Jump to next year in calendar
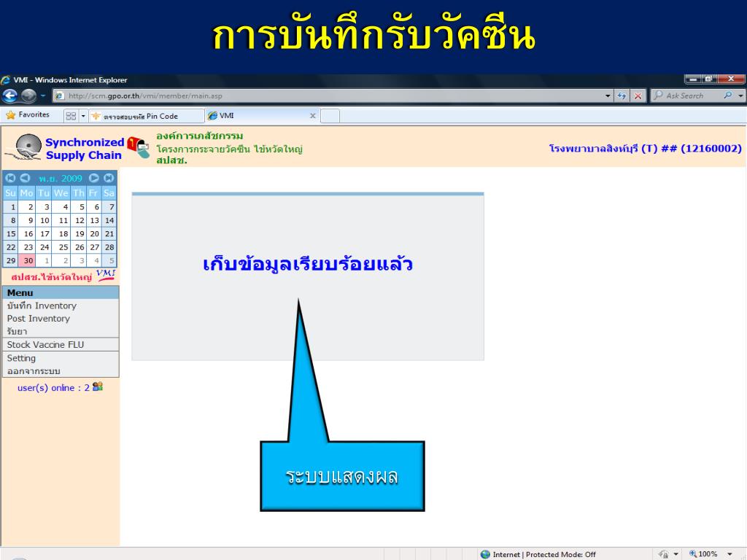The image size is (747, 560). point(109,178)
